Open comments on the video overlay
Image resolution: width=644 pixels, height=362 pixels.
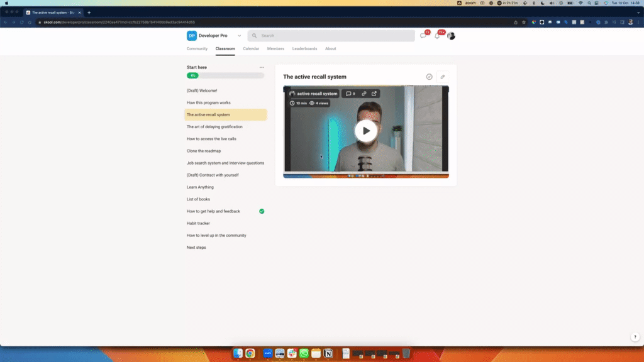348,94
